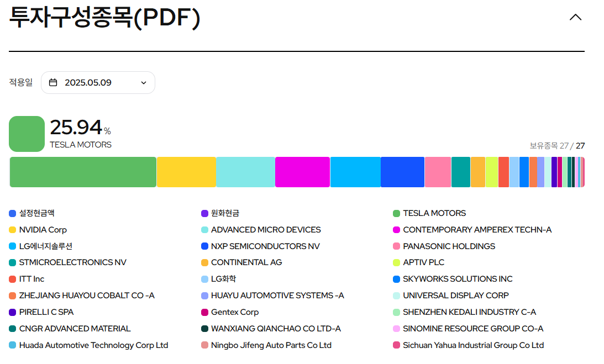Screen dimensions: 604x364
Task: Click WANXIANG QIANCHAO CO LTD-A legend item
Action: pos(271,329)
